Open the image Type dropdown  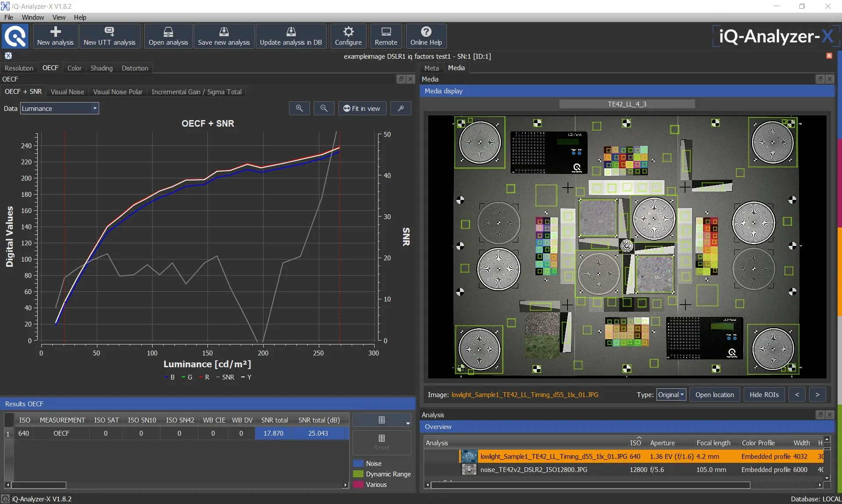coord(671,394)
